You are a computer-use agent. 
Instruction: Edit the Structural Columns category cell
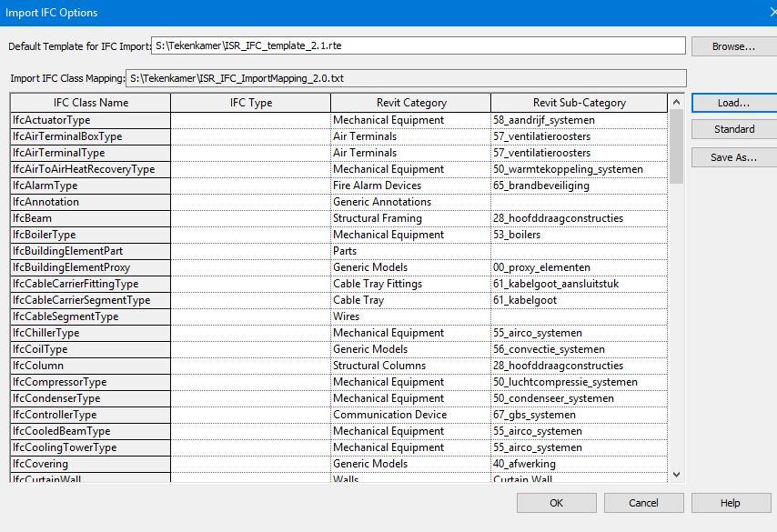411,365
